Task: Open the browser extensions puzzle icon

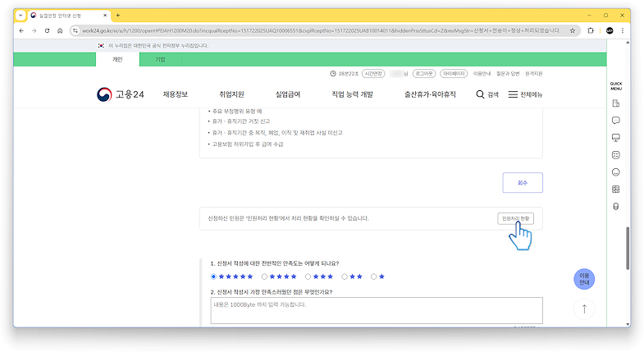Action: click(591, 31)
